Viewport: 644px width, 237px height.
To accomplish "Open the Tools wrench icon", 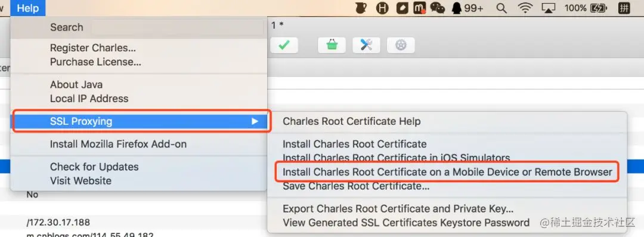I will click(366, 45).
